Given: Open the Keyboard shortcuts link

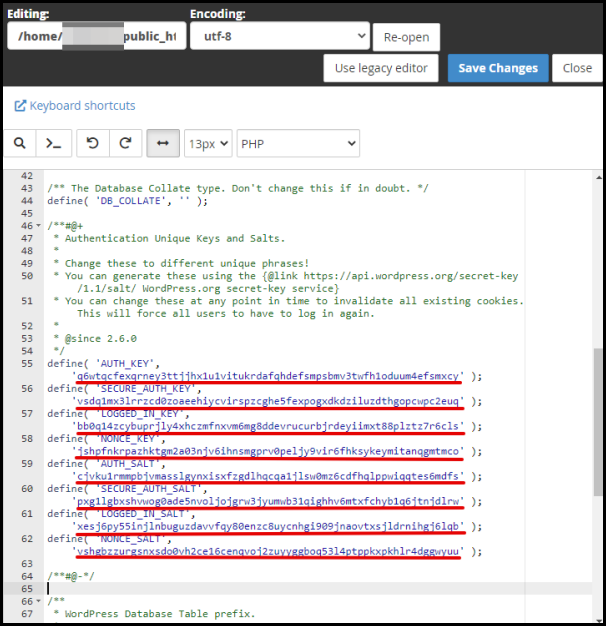Looking at the screenshot, I should coord(82,106).
